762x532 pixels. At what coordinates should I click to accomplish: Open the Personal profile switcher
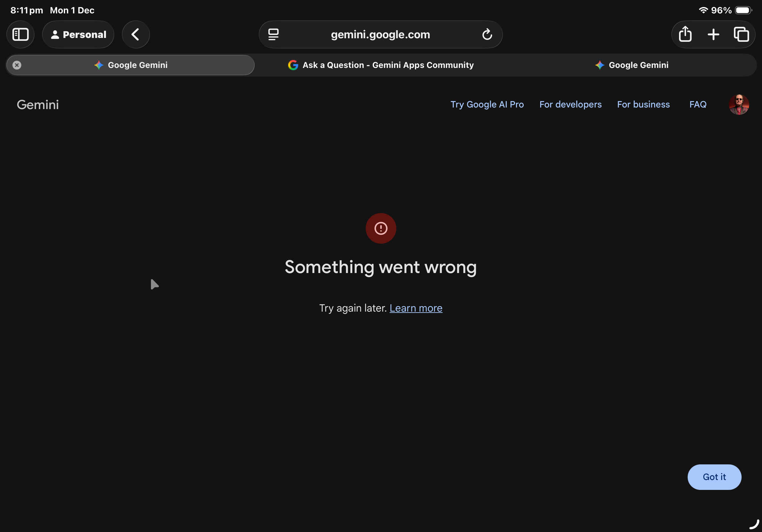coord(78,34)
